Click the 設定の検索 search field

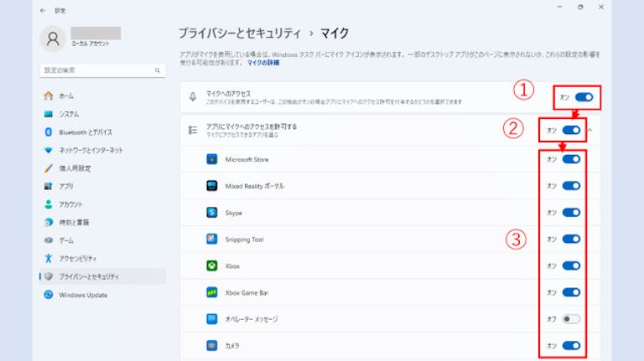click(102, 70)
